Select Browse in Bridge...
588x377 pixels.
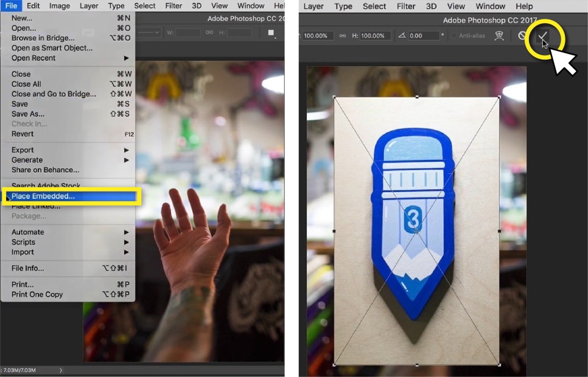68,38
